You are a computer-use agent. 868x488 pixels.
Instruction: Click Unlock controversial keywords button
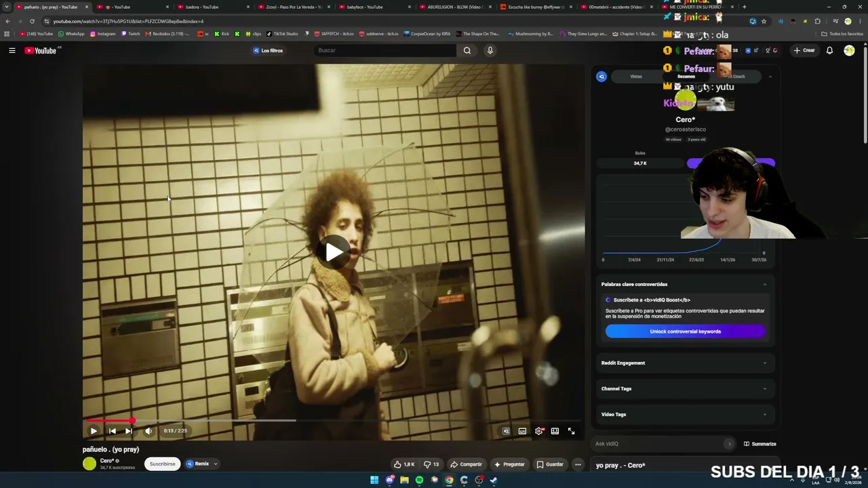686,331
